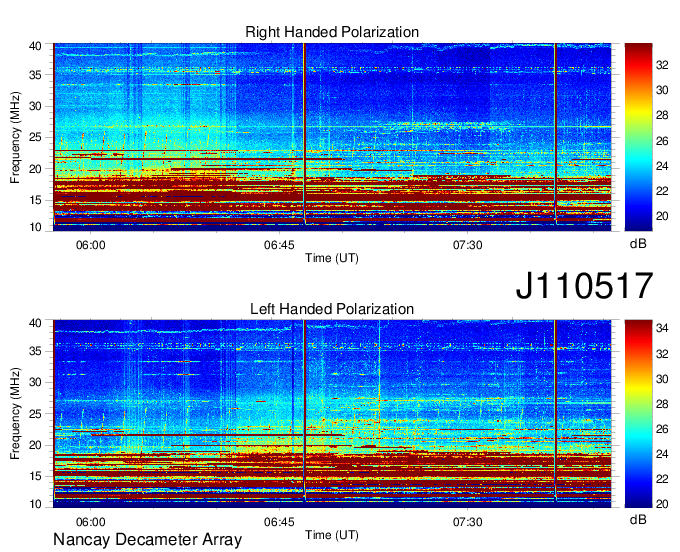Viewport: 680px width, 552px height.
Task: Click the "07:30" time tick under the Left Handed plot
Action: 468,522
